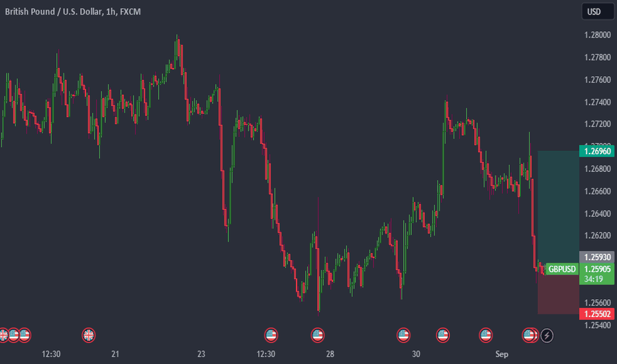Open the US flag event icon nearest 28

click(318, 336)
